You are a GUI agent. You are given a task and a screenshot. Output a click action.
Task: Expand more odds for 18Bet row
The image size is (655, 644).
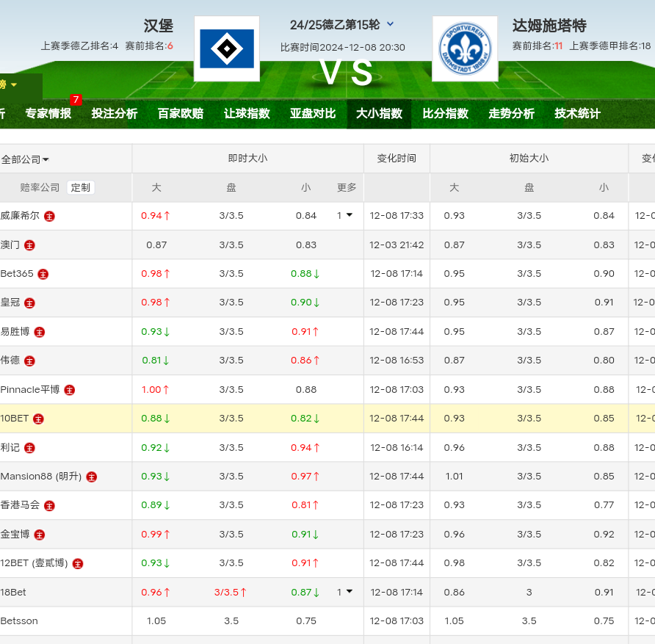[x=344, y=592]
